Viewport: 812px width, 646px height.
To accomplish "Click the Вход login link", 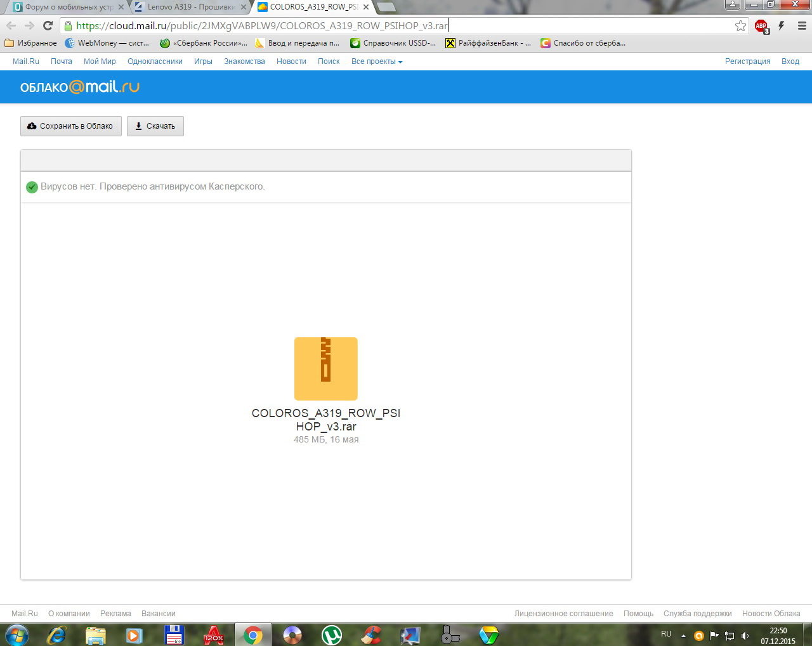I will coord(790,61).
